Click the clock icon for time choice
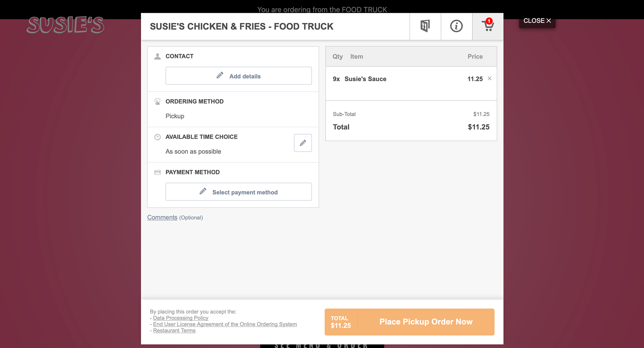Viewport: 644px width, 348px height. pos(157,137)
